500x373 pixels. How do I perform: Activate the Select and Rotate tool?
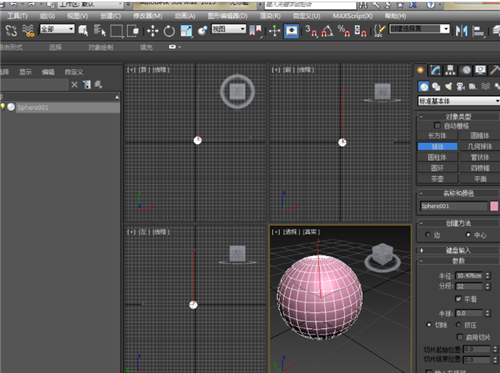point(169,31)
